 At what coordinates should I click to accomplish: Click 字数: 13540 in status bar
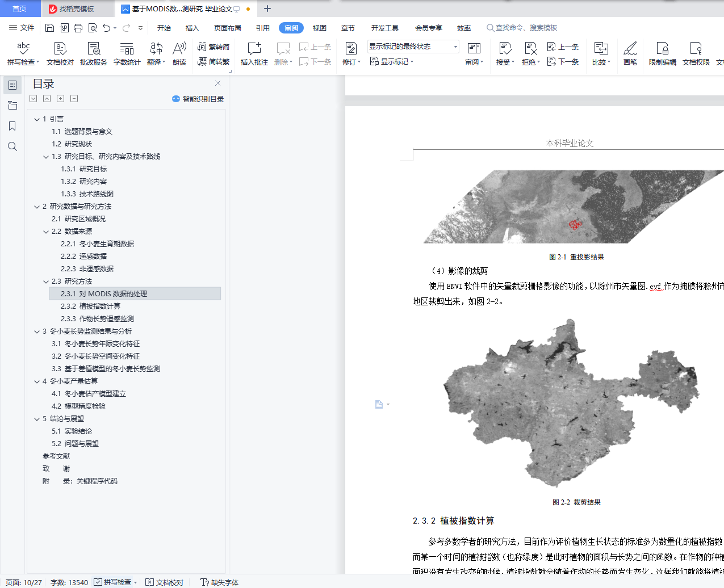[69, 582]
